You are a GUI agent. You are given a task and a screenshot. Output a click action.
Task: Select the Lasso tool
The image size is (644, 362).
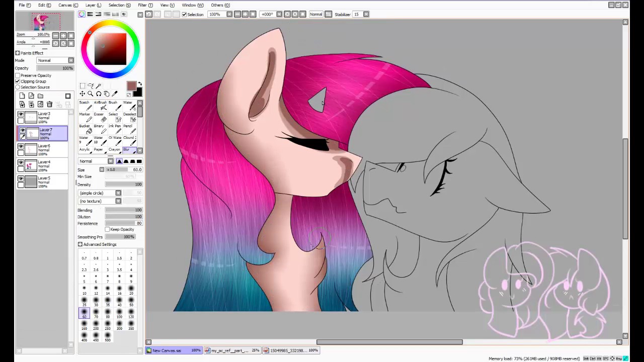coord(91,85)
